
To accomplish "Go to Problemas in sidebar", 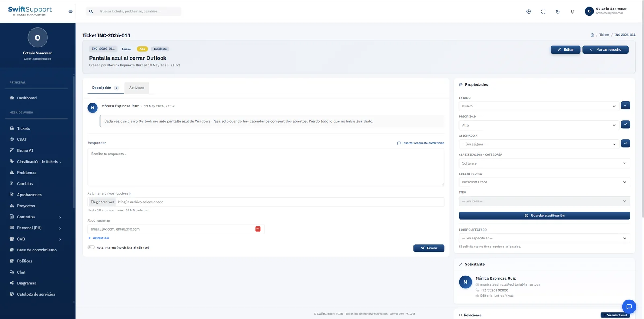I will pos(27,173).
